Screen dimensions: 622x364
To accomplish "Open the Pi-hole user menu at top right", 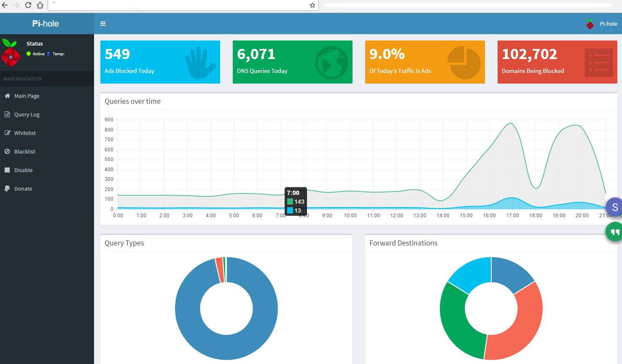I will click(602, 24).
